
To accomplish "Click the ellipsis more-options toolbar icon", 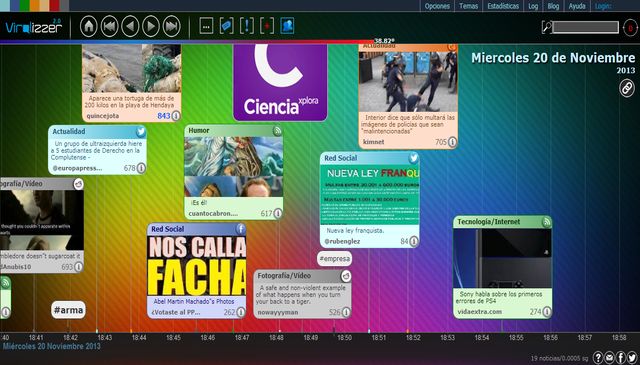I will tap(207, 27).
